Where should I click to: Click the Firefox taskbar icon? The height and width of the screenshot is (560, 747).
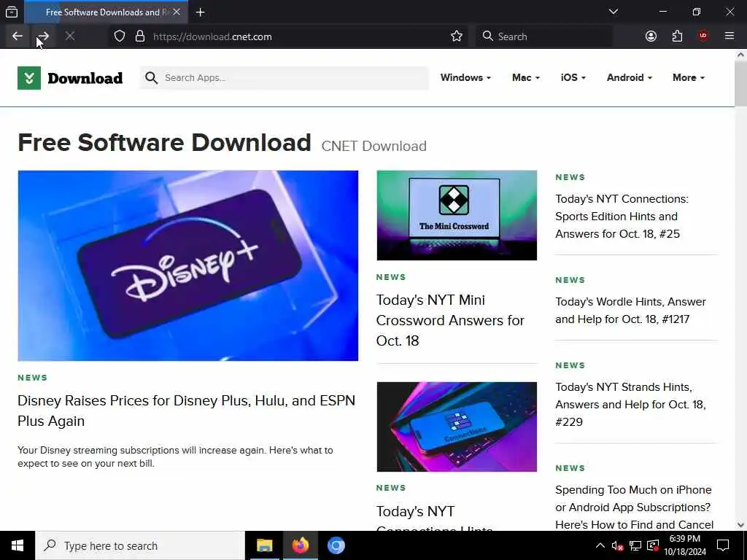coord(300,545)
